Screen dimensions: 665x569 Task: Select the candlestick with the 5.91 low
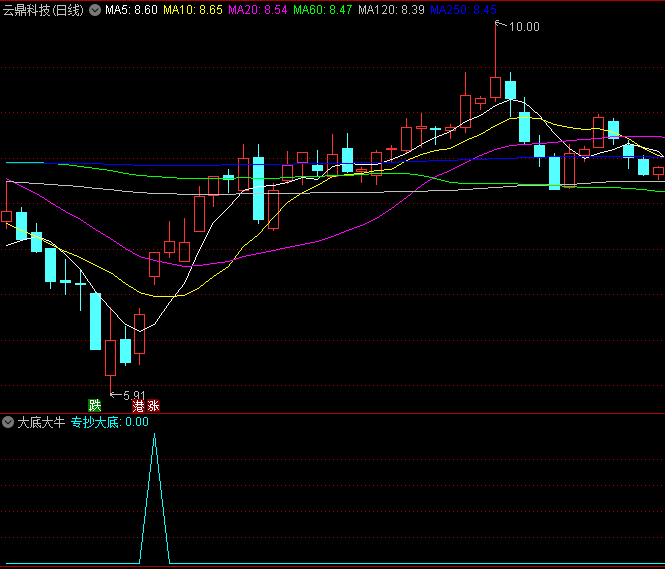click(110, 358)
